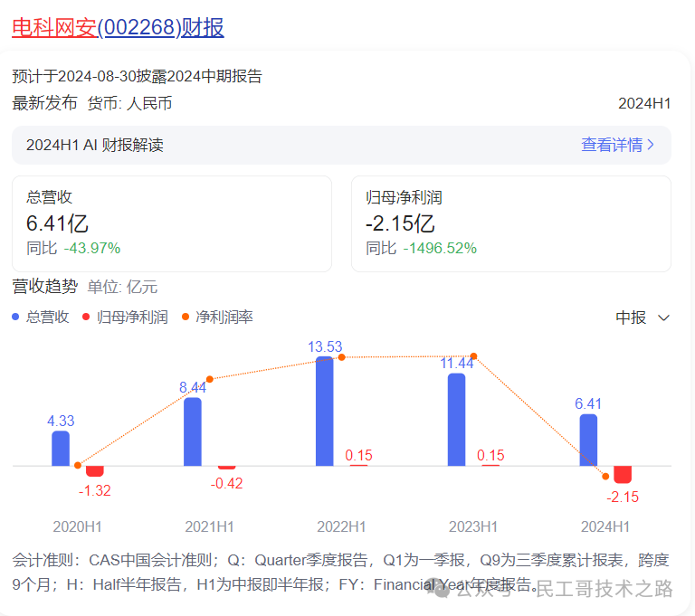Screen dimensions: 695x616
Task: Toggle the 归母净利润 legend series
Action: tap(126, 317)
